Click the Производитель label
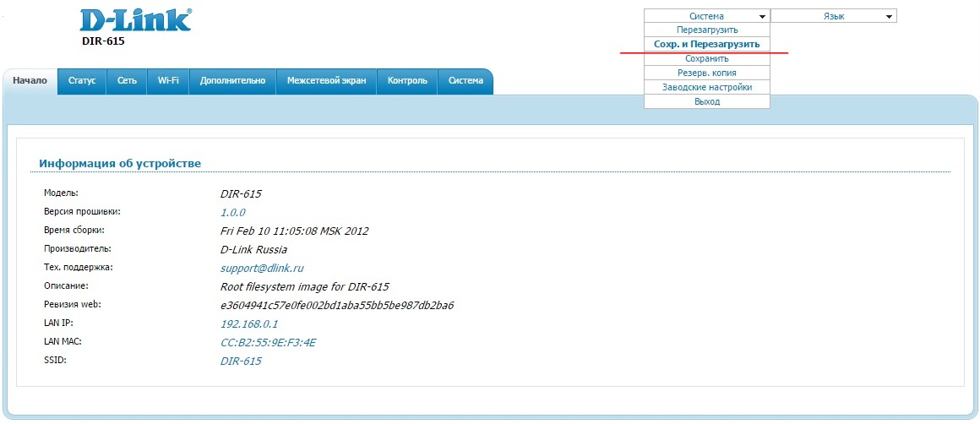 coord(78,249)
